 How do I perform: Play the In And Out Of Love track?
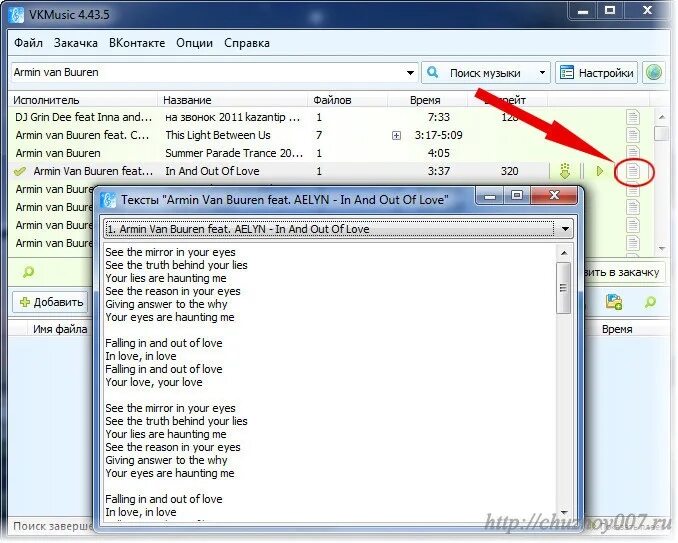(599, 171)
